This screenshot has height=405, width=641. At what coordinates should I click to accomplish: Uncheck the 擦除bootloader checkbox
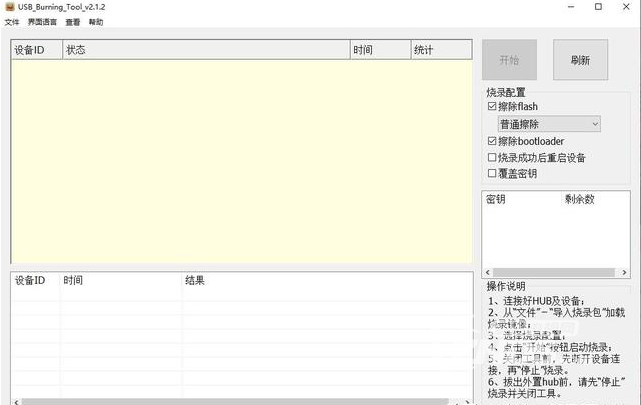coord(492,141)
